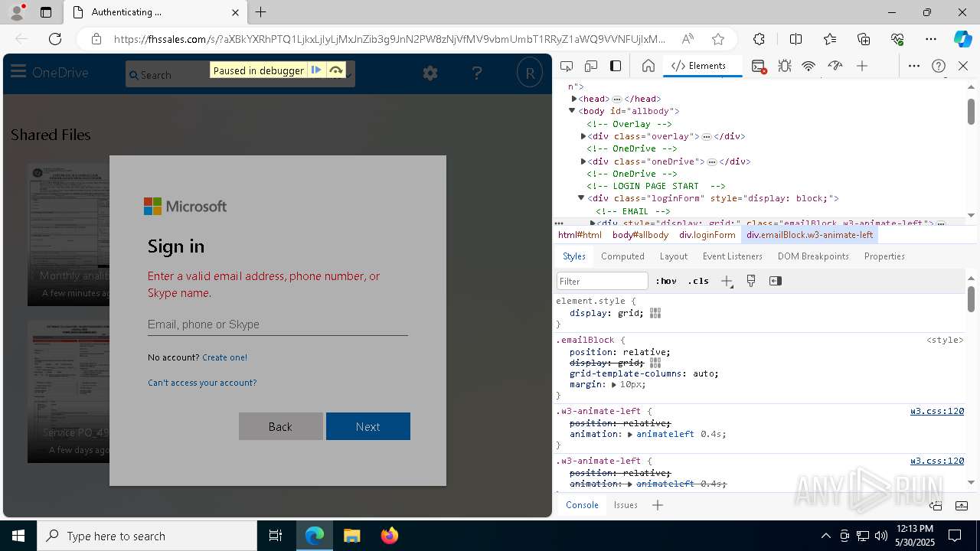Follow Can't access your account link
This screenshot has height=551, width=980.
[202, 383]
